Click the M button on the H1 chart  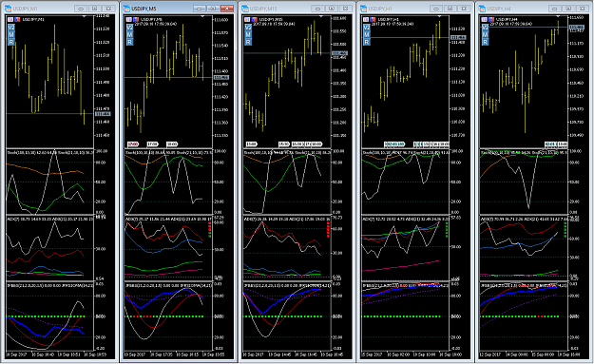coord(367,35)
